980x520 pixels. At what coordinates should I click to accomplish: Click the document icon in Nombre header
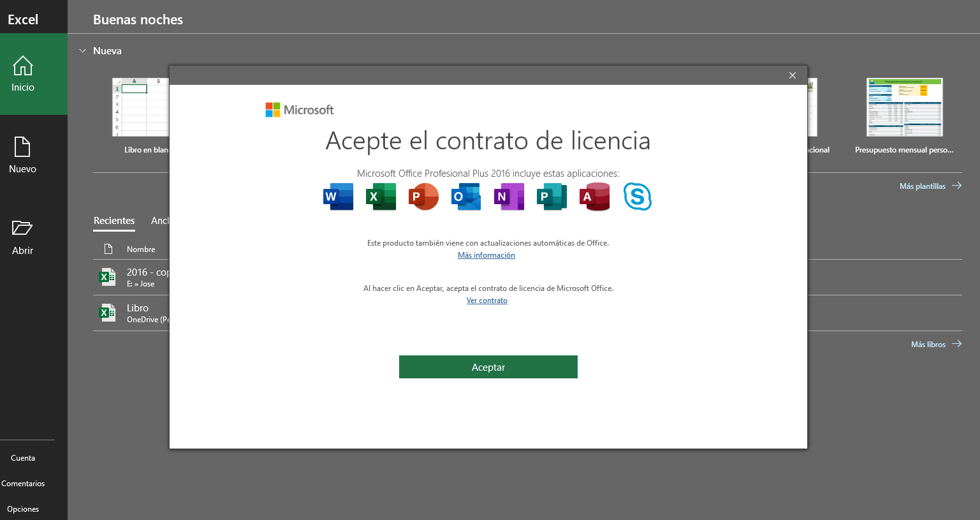tap(108, 249)
